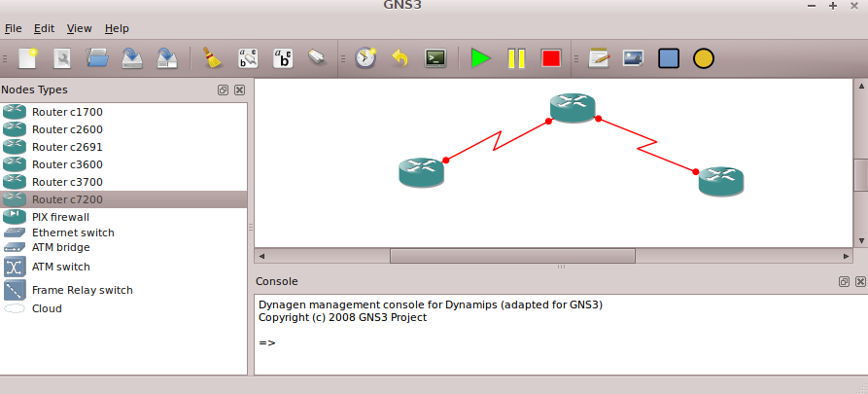Select the add link cable icon
This screenshot has height=394, width=868.
(x=317, y=57)
